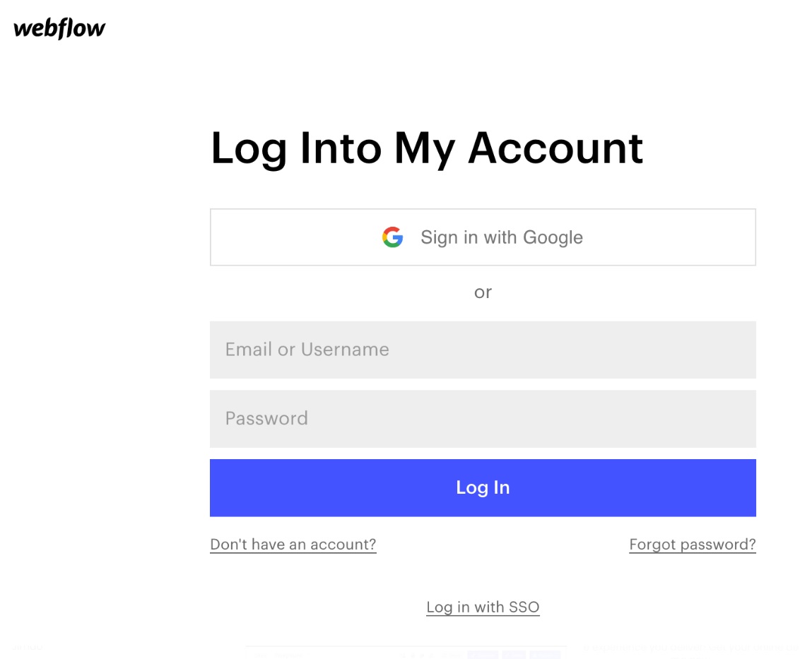Choose the "Log in with SSO" link
The height and width of the screenshot is (659, 812).
point(483,607)
